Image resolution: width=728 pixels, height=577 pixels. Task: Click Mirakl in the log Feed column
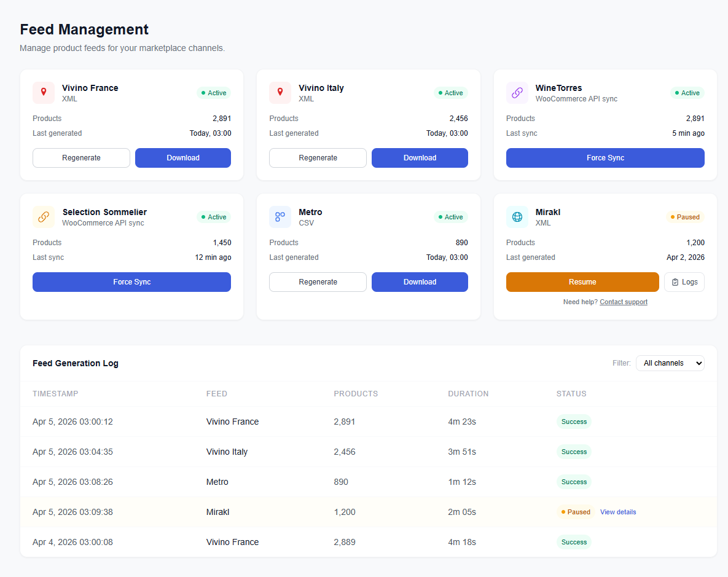point(217,512)
